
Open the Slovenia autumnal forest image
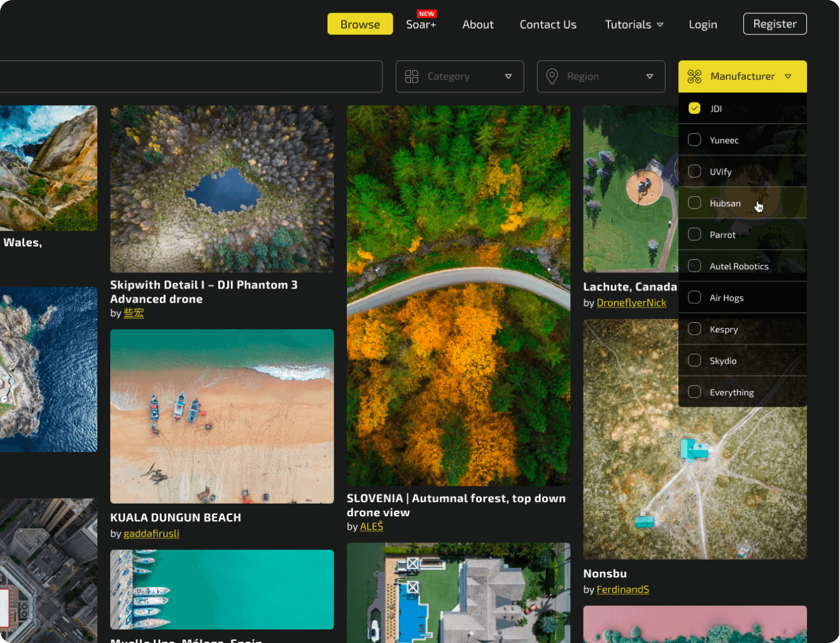point(458,295)
